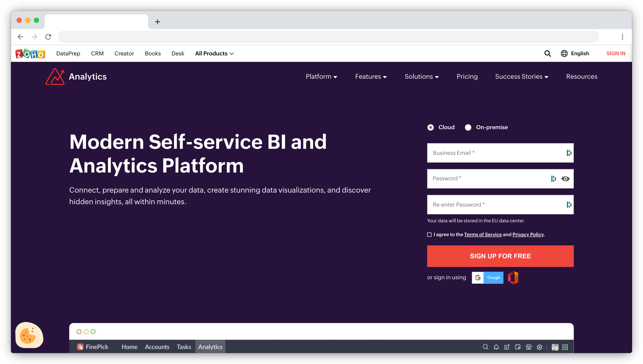Click the Analytics brand name text
The image size is (643, 364).
(x=88, y=77)
